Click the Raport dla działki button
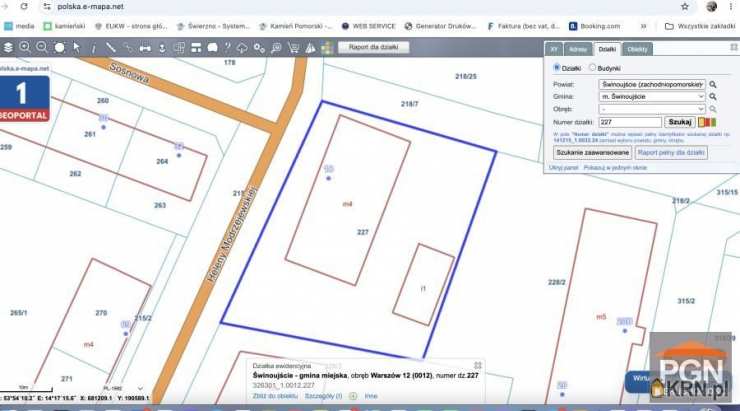Image resolution: width=740 pixels, height=411 pixels. point(373,47)
